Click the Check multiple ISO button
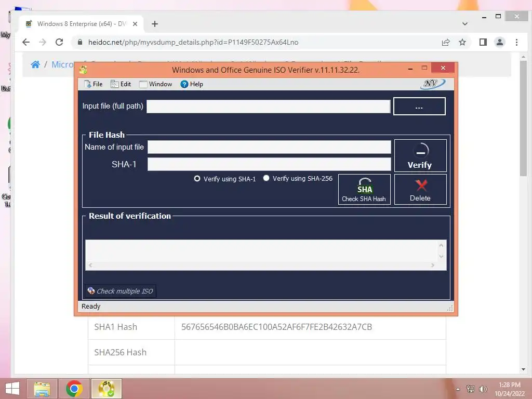The width and height of the screenshot is (532, 399). [121, 291]
